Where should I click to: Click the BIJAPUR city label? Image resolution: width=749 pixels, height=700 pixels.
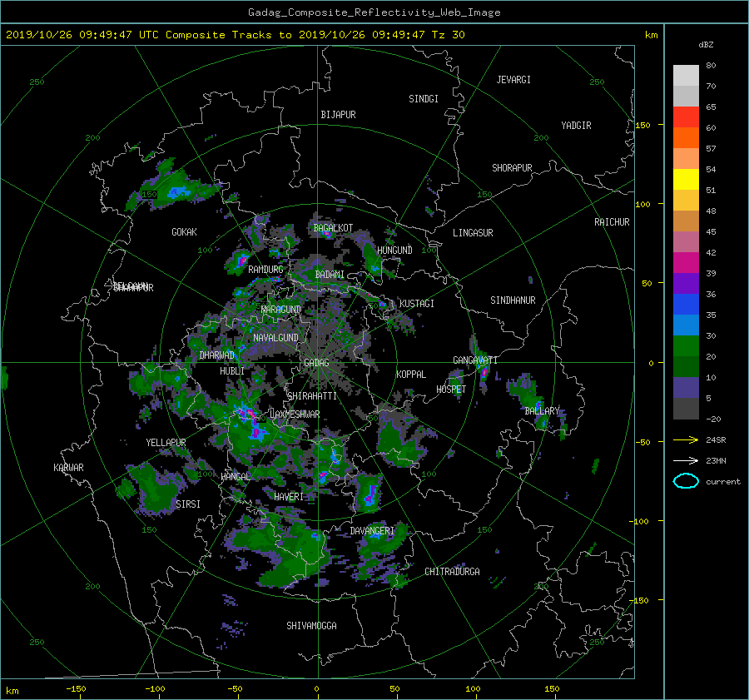point(338,115)
